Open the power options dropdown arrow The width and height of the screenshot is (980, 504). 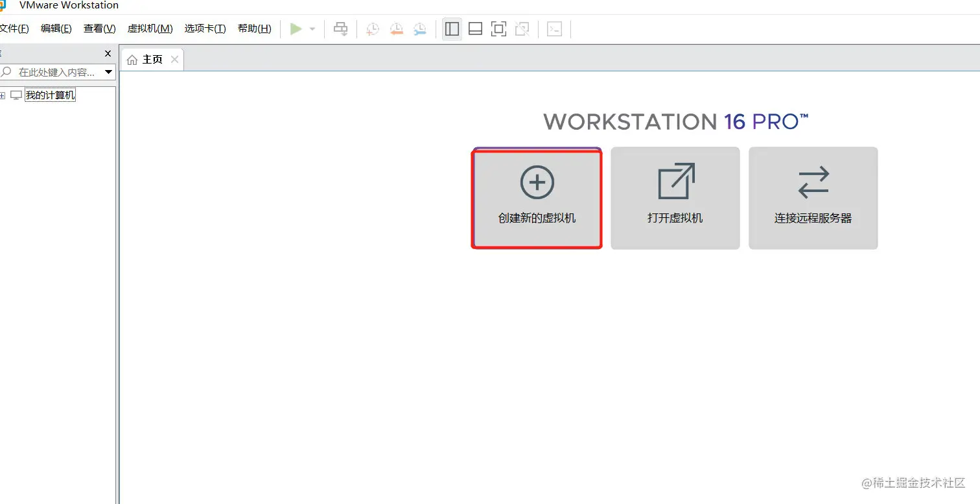[312, 29]
